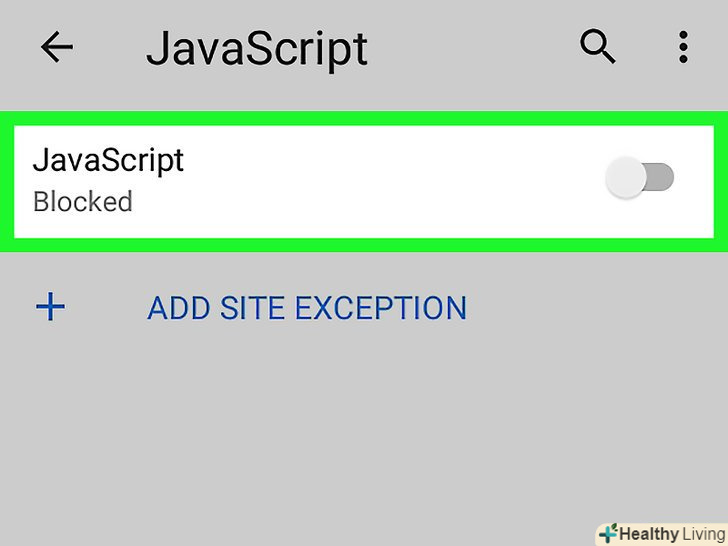
Task: Return to previous settings page
Action: click(x=57, y=47)
